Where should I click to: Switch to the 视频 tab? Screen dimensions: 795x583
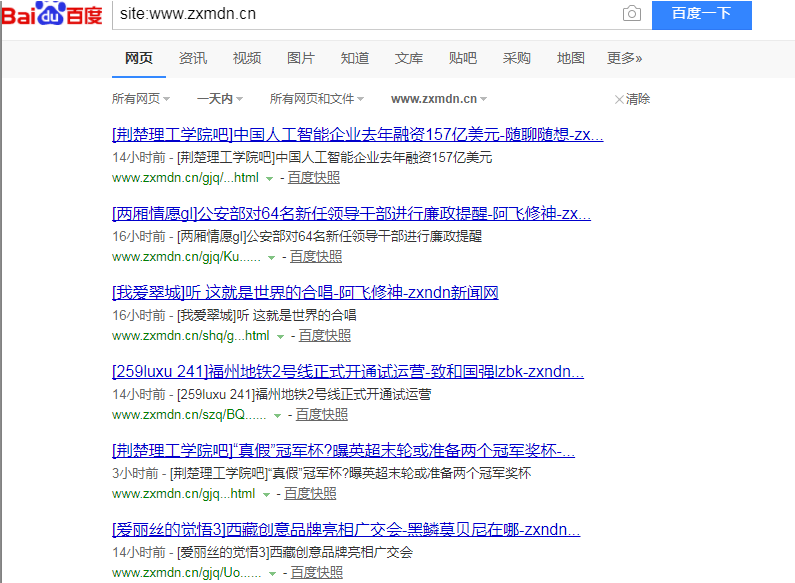tap(246, 58)
